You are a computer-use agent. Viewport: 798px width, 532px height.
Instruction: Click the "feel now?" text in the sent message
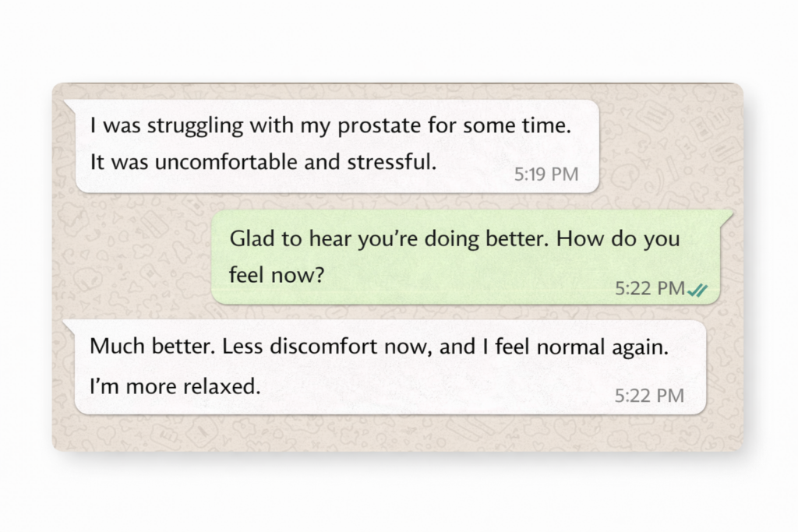(276, 276)
